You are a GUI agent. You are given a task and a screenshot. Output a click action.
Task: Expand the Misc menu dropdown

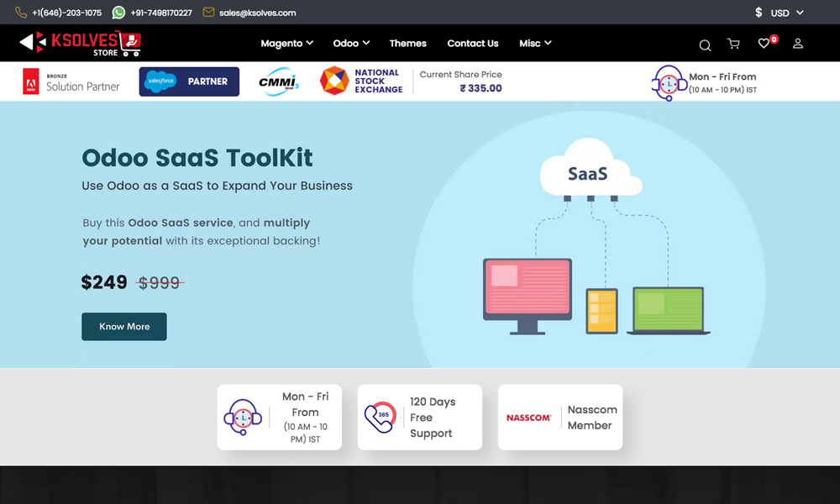click(x=535, y=43)
